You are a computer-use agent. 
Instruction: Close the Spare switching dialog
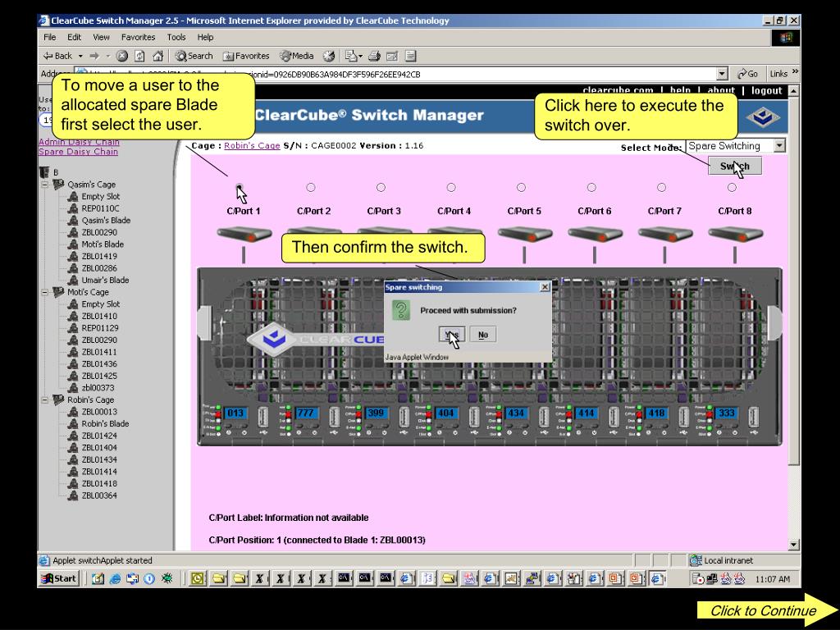click(x=545, y=287)
